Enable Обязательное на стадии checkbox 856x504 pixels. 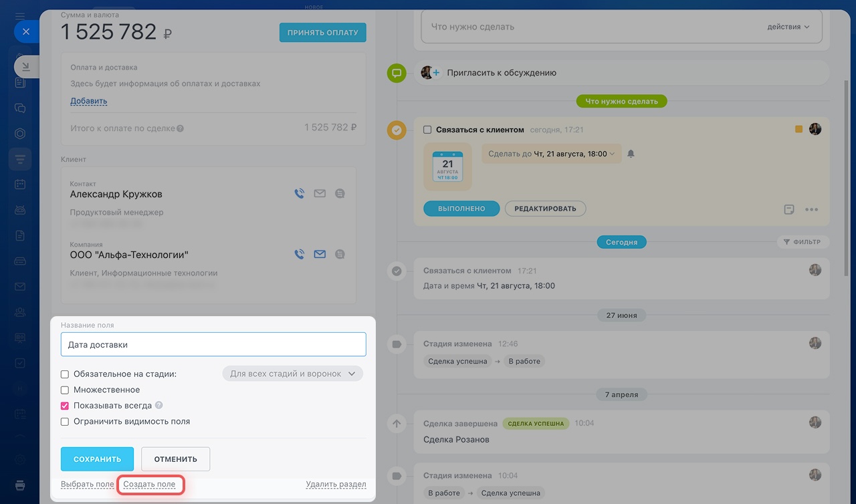click(x=65, y=374)
